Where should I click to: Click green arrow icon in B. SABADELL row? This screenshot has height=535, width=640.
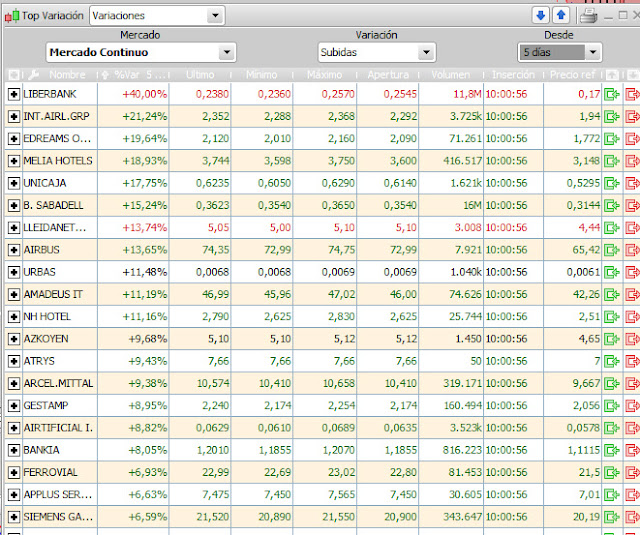point(612,206)
